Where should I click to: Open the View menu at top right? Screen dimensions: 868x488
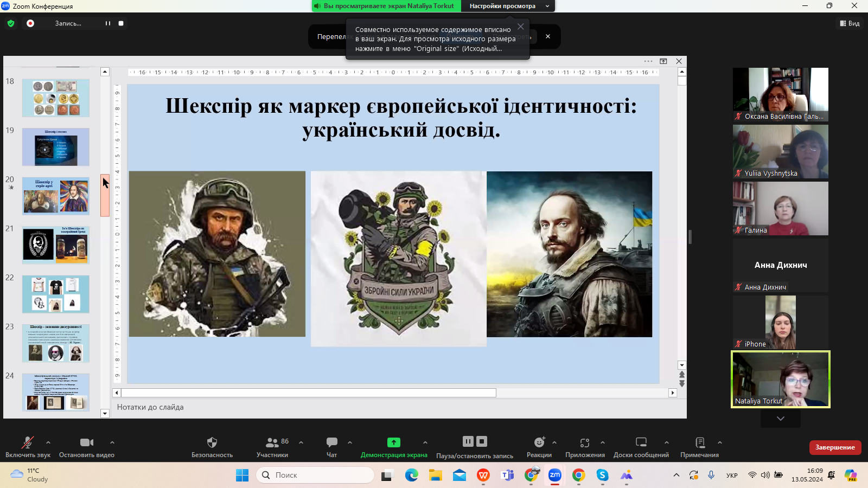pyautogui.click(x=850, y=23)
